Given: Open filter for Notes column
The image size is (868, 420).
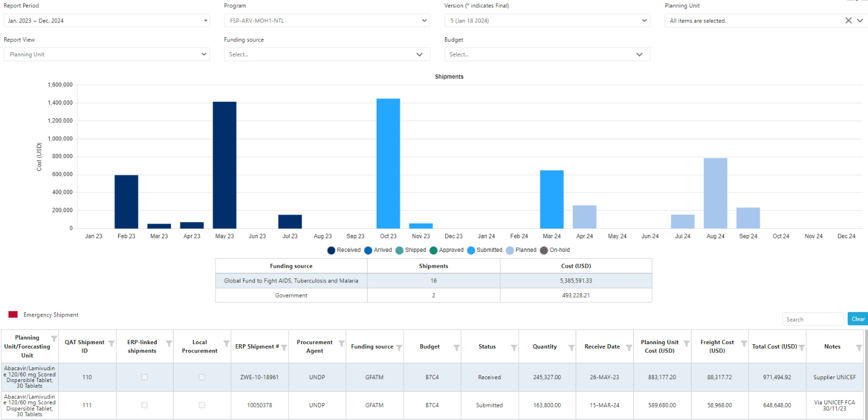Looking at the screenshot, I should pyautogui.click(x=859, y=348).
